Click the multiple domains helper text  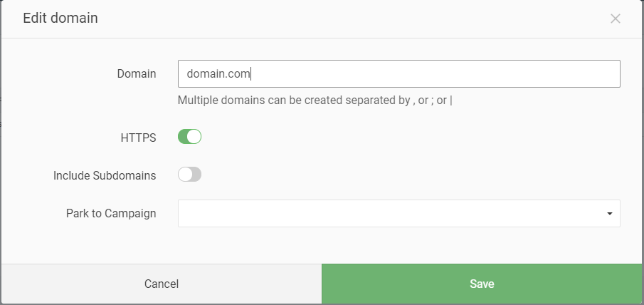pos(315,100)
